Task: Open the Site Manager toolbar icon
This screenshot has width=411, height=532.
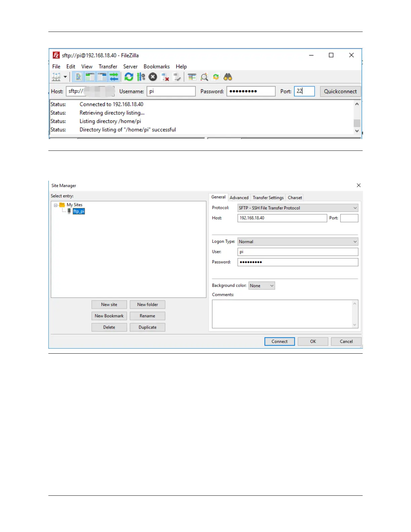Action: pyautogui.click(x=56, y=77)
